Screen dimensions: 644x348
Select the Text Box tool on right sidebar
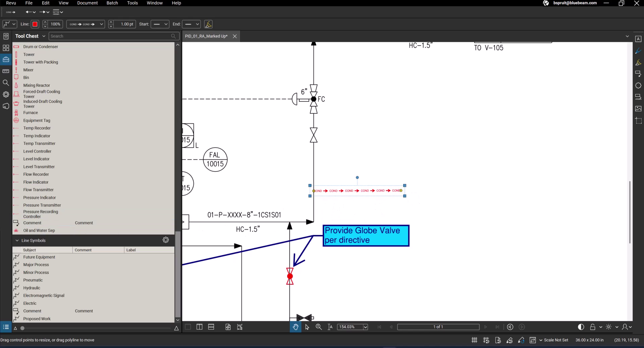click(x=639, y=39)
